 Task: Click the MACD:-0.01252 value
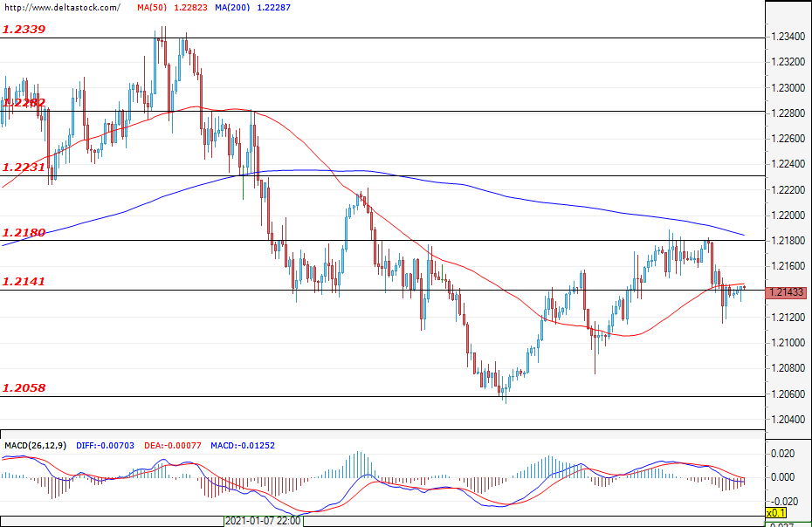tap(243, 446)
